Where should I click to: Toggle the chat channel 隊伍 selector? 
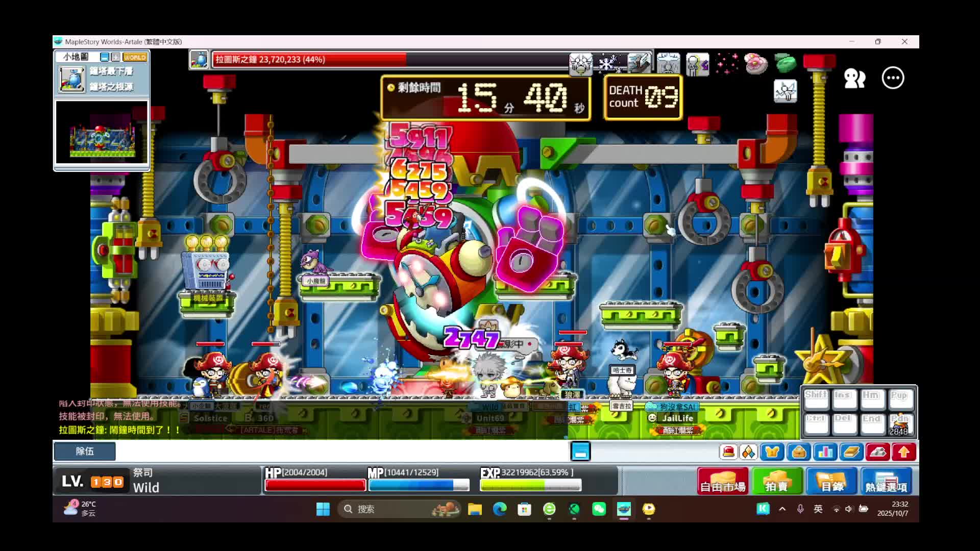pyautogui.click(x=85, y=451)
